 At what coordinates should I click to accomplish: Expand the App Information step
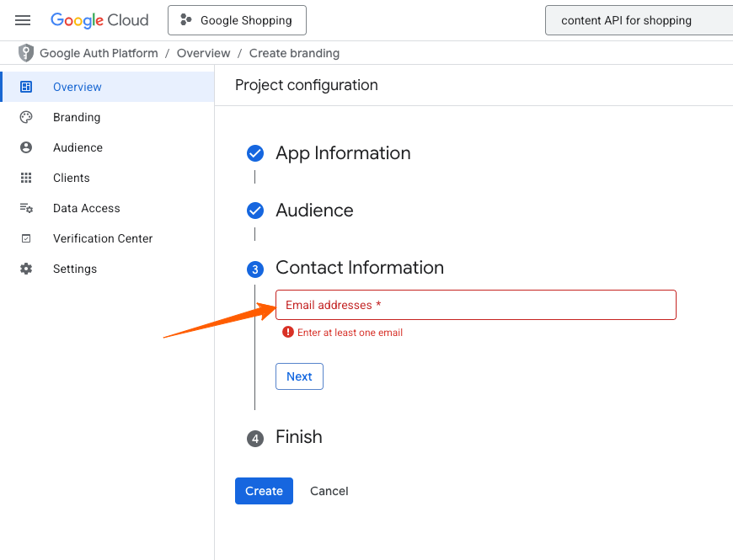pos(343,153)
